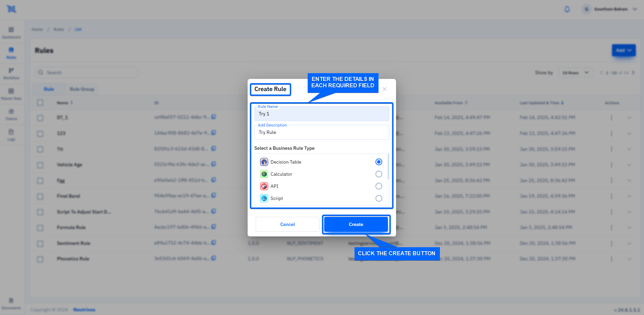Screen dimensions: 644x315
Task: Click the Cancel button
Action: [287, 224]
